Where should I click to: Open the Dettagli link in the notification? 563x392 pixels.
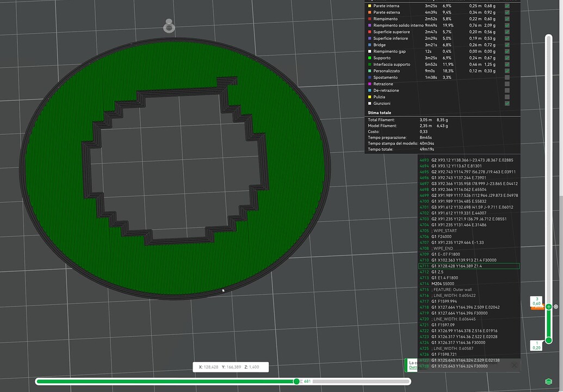(x=413, y=368)
